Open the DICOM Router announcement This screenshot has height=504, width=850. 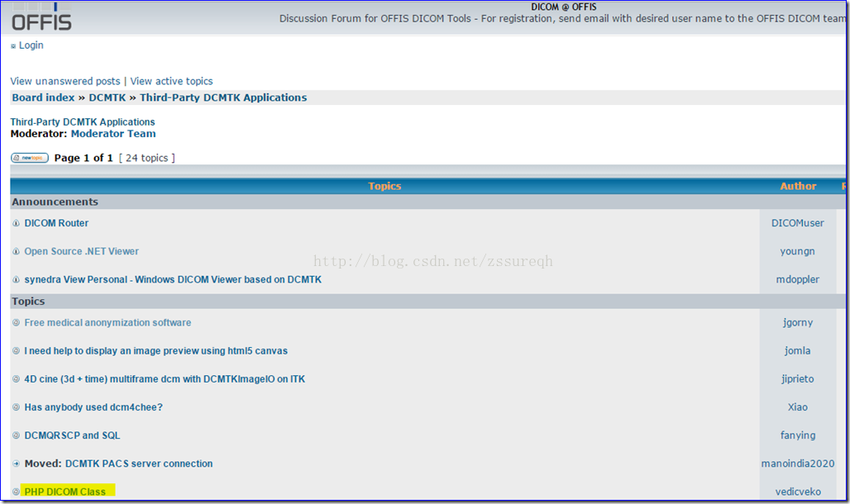[56, 223]
